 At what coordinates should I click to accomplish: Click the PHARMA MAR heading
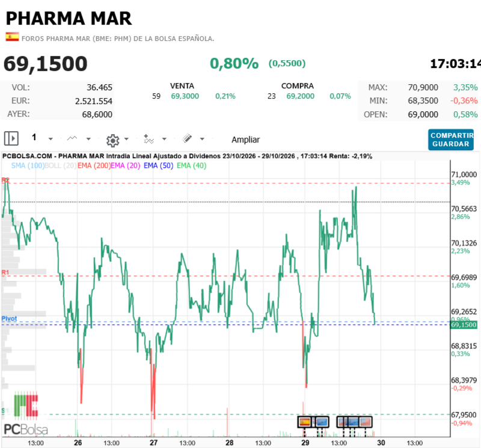click(x=69, y=19)
